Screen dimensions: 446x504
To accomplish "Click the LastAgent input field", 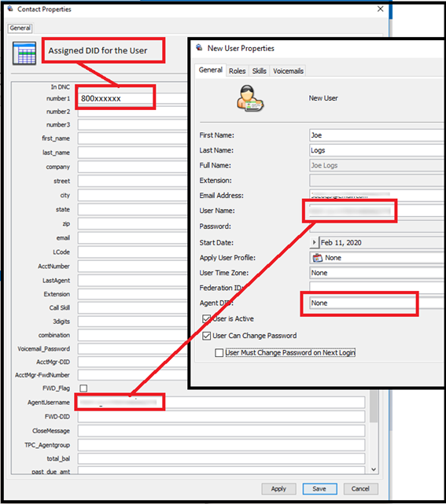I will [132, 280].
